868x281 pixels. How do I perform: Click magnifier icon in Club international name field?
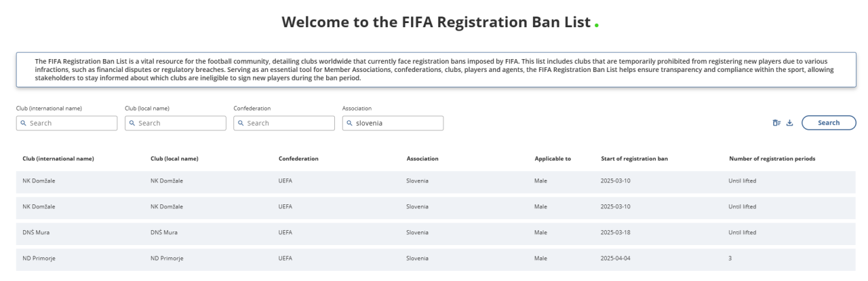coord(23,123)
